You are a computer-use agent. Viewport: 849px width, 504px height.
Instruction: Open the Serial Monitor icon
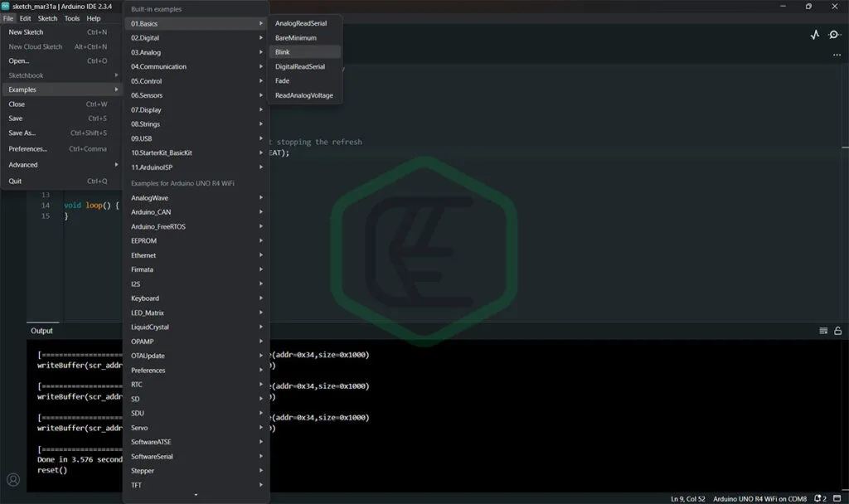[834, 35]
